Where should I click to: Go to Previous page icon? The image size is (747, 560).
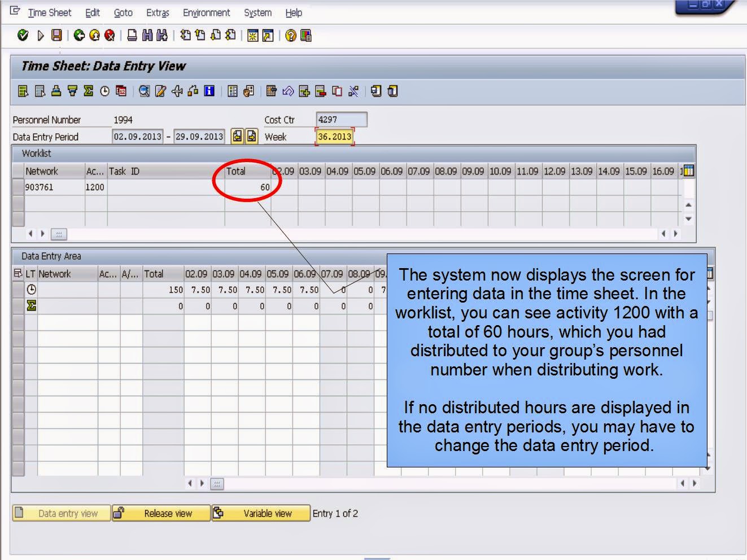tap(200, 36)
